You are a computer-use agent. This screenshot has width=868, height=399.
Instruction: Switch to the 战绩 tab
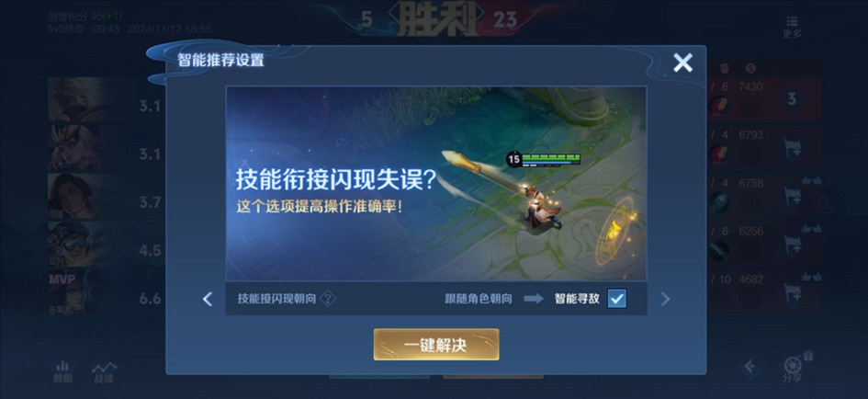point(104,372)
